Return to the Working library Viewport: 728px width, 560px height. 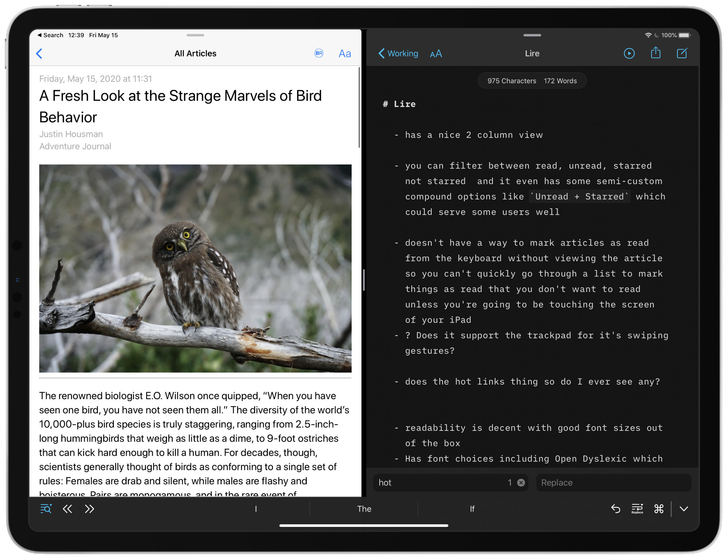tap(399, 53)
